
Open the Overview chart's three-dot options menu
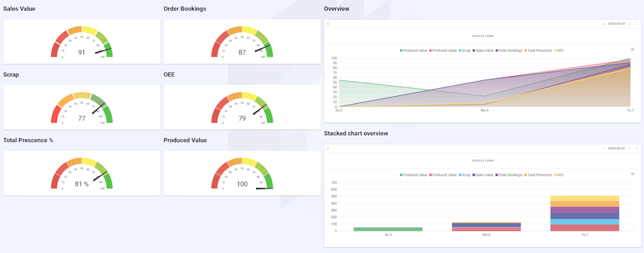[637, 24]
